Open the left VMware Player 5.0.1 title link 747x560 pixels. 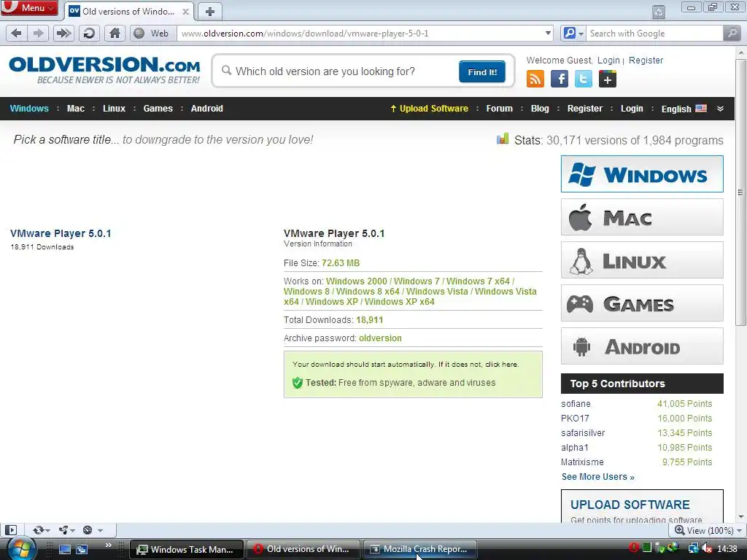tap(61, 233)
